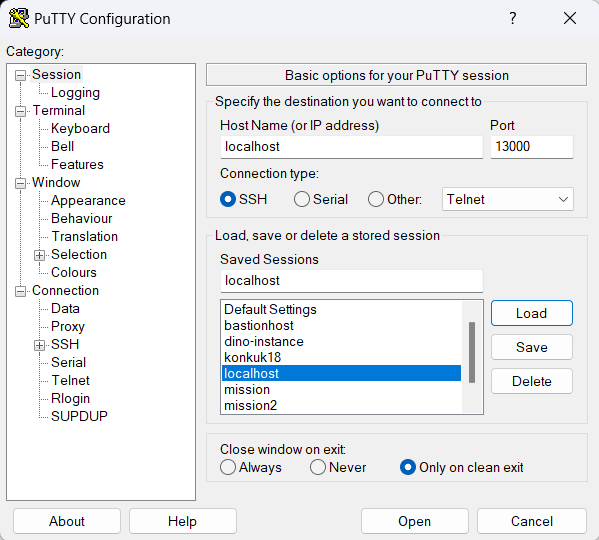Click the Open button
Viewport: 599px width, 540px height.
414,521
